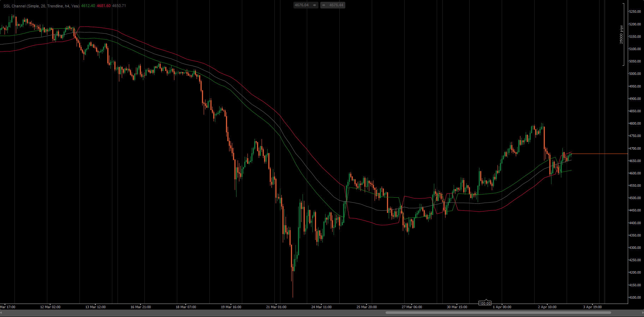Click the 00:00 time marker on axis
The height and width of the screenshot is (317, 644).
point(485,303)
